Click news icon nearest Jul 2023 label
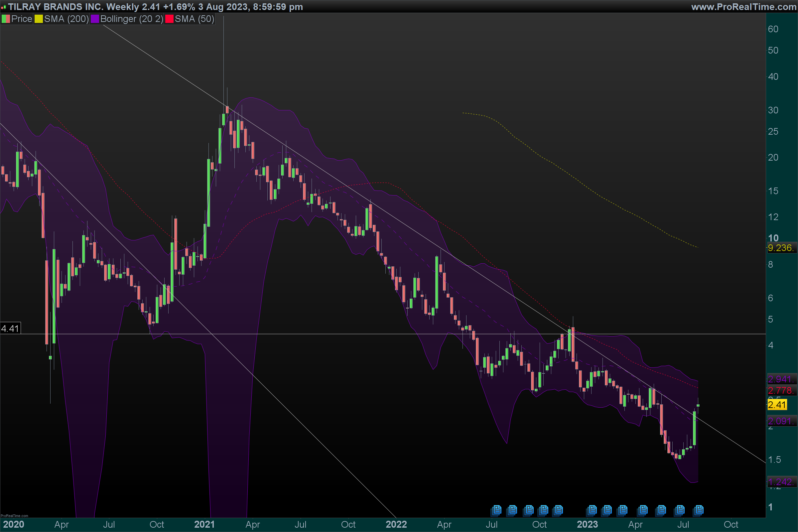 (680, 510)
